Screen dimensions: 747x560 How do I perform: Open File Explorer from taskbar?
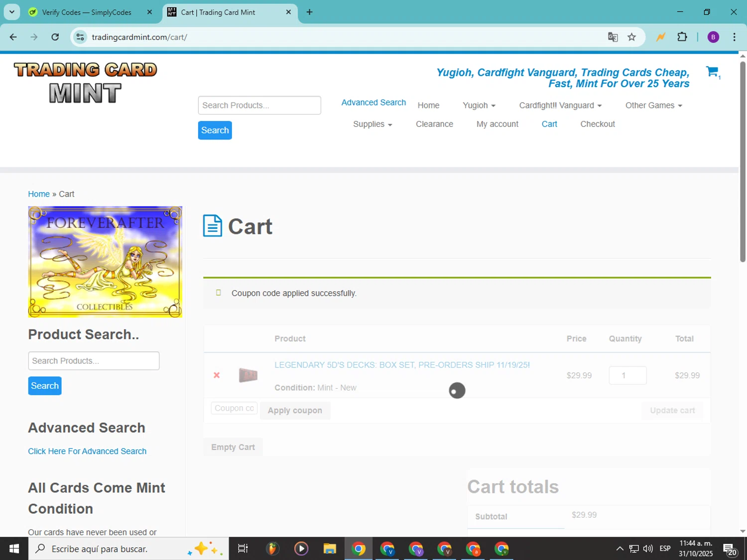click(x=330, y=549)
